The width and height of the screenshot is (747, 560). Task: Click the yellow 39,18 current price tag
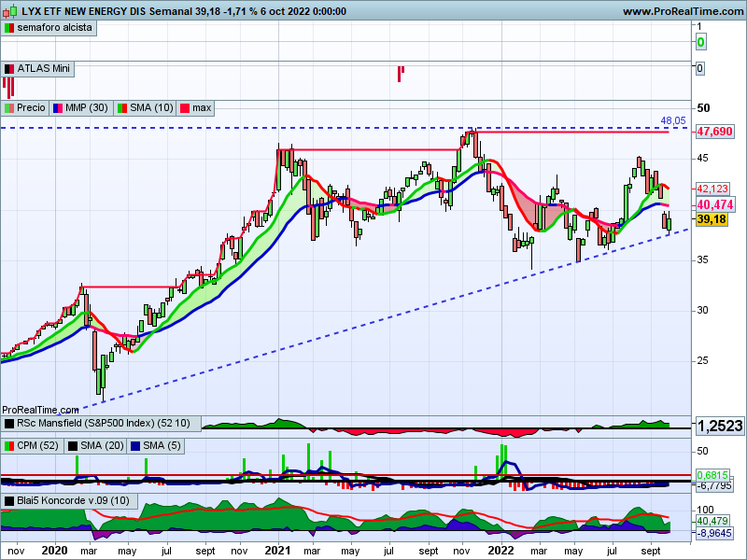click(x=712, y=219)
